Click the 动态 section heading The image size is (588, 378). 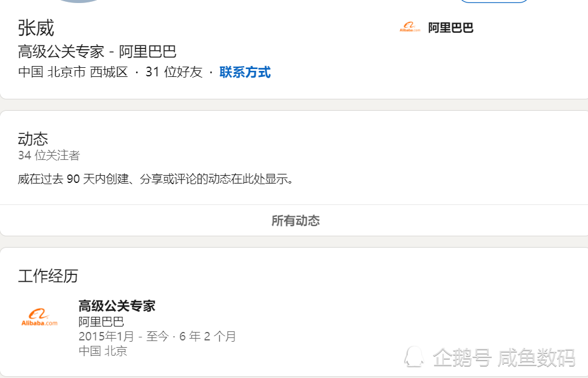[33, 139]
